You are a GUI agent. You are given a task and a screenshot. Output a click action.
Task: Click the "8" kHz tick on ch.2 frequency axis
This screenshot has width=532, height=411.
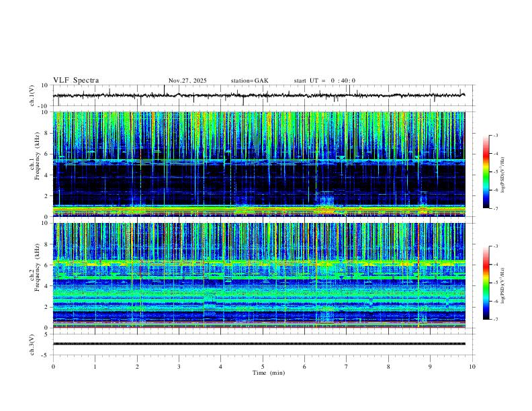tap(47, 244)
